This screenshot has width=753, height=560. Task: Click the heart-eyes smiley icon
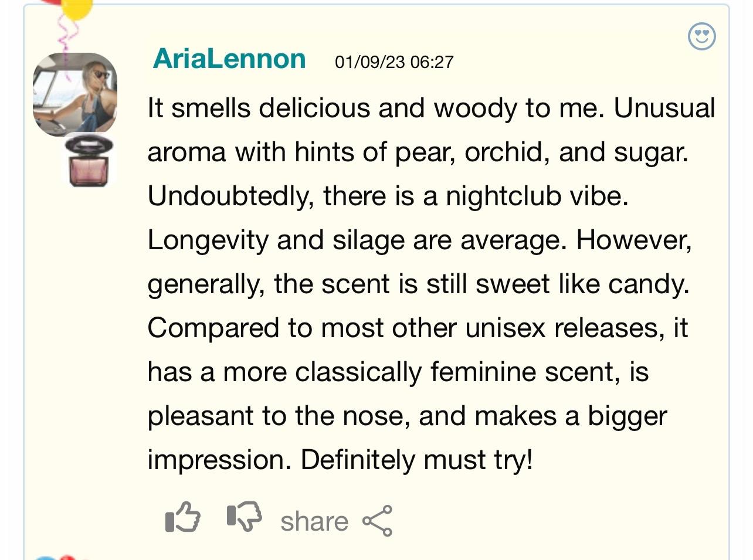(701, 36)
